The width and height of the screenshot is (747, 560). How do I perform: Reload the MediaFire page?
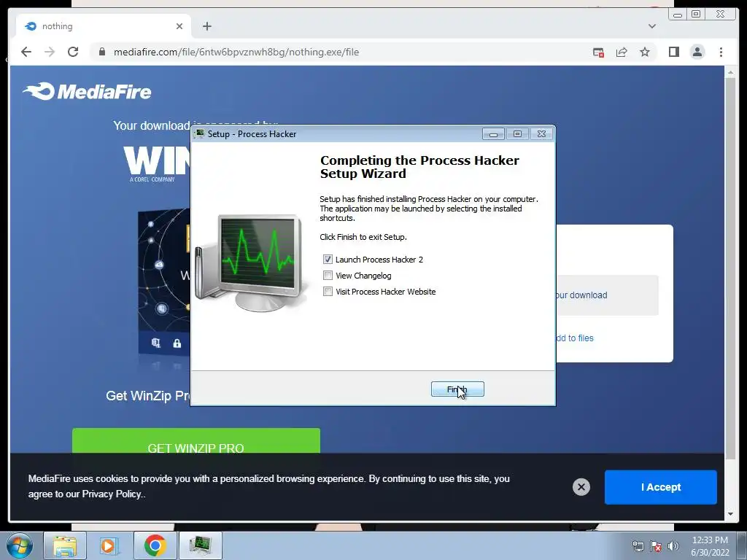(x=73, y=52)
